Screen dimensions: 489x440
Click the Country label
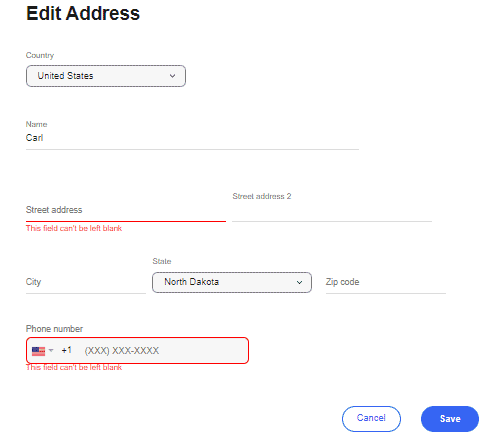[40, 55]
